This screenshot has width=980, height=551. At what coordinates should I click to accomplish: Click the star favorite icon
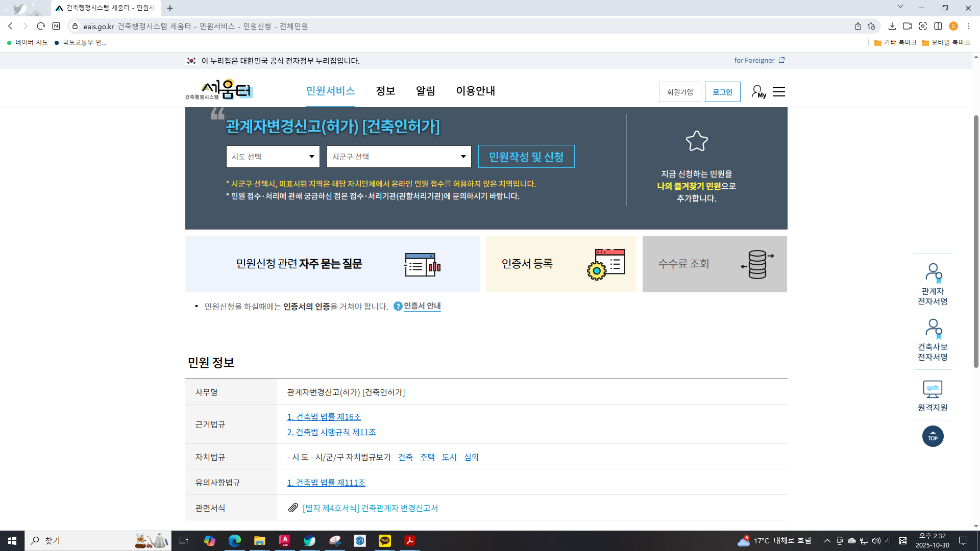coord(697,141)
